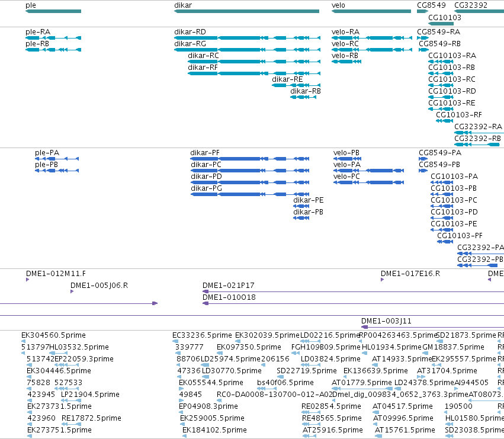Viewport: 504px width, 439px height.
Task: Select the dikar gene label
Action: coord(183,5)
